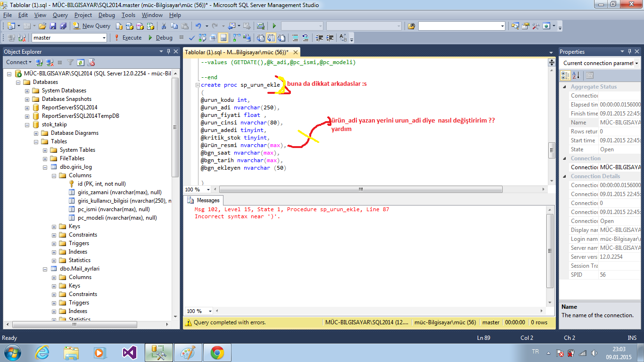This screenshot has width=644, height=362.
Task: Collapse the Aggregate Status property group
Action: (564, 87)
